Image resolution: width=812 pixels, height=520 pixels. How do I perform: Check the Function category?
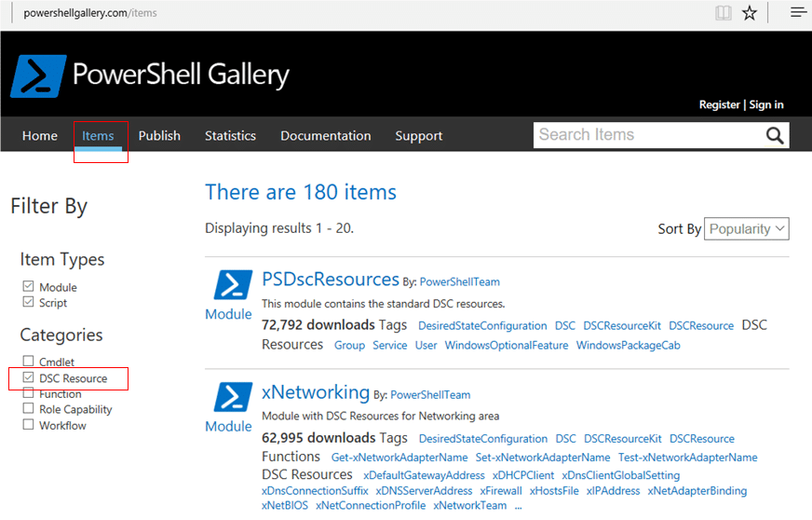(29, 393)
